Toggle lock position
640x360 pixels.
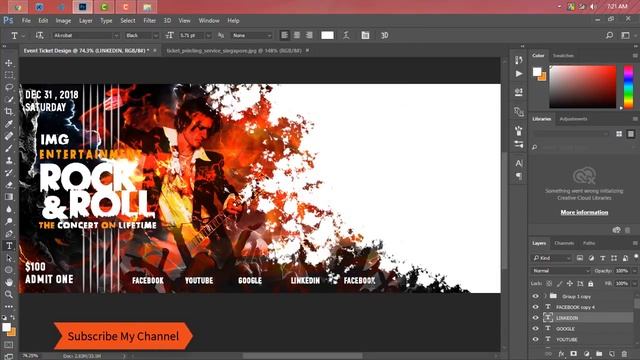[x=570, y=283]
